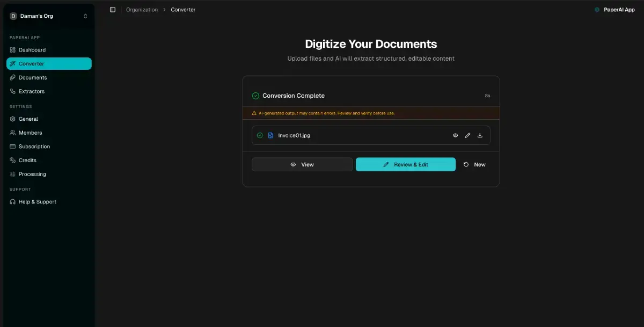Click the Extractors icon
Screen dimensions: 644x327
click(x=13, y=91)
